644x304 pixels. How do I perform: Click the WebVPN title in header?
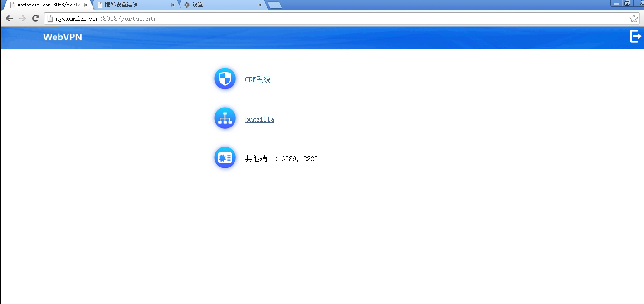63,37
